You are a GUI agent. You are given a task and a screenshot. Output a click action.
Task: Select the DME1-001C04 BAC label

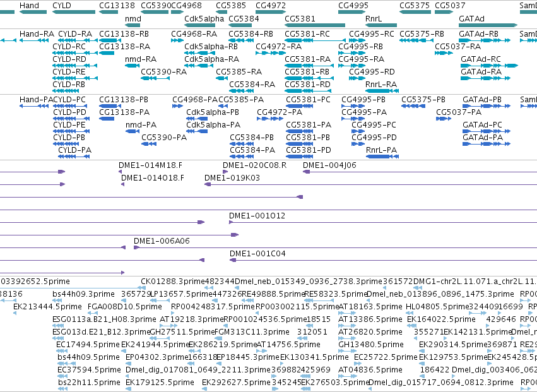(257, 254)
